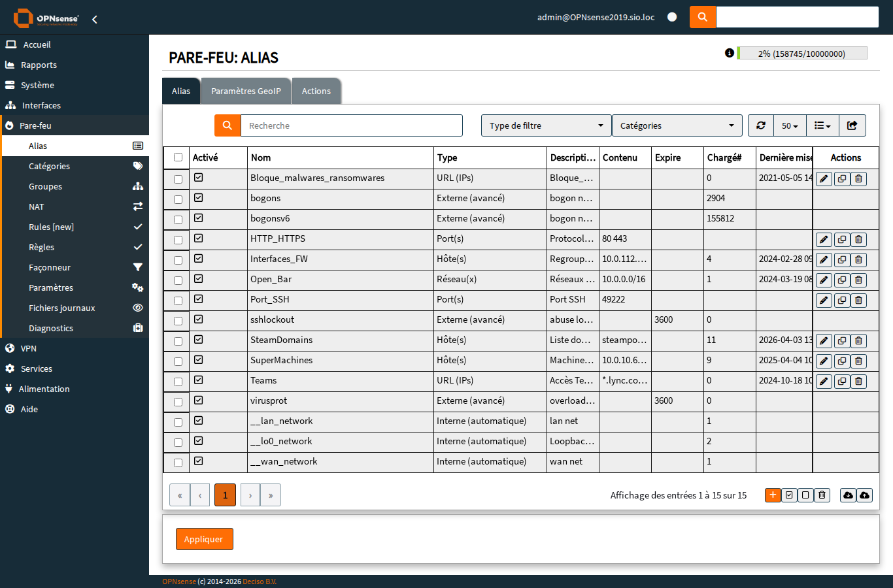
Task: Export the alias table
Action: pos(852,125)
